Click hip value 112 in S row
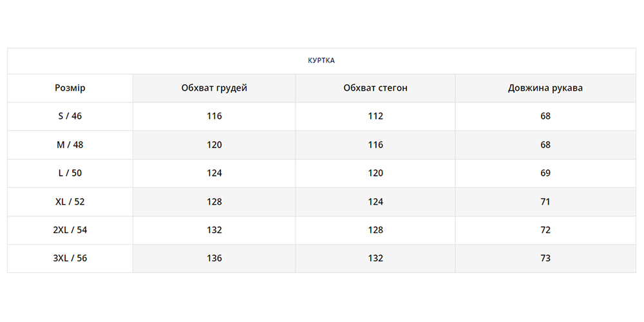644x322 pixels. point(375,117)
